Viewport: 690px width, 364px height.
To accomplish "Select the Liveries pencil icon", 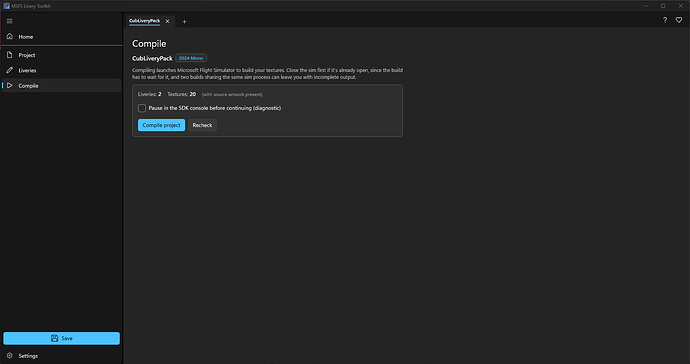I will click(10, 70).
